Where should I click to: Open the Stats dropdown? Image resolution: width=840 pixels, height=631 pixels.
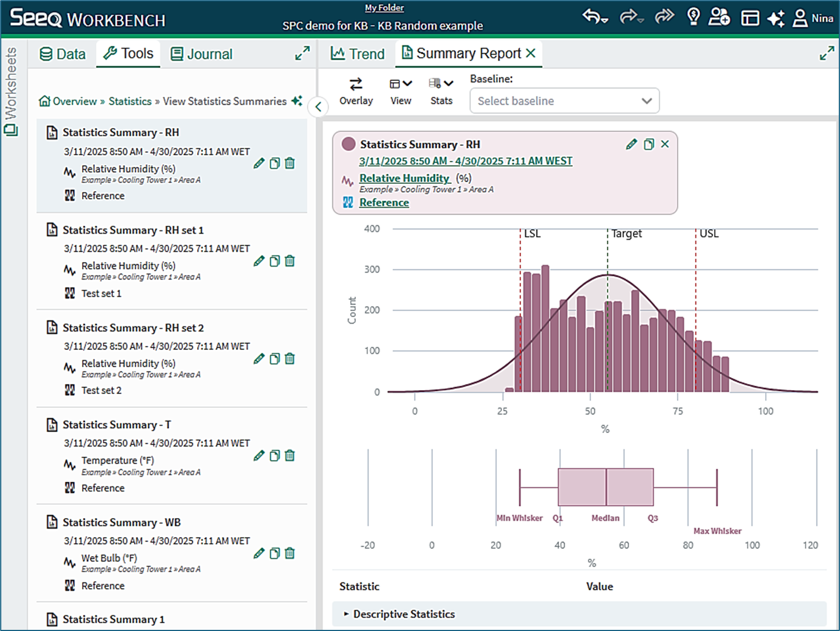coord(441,92)
